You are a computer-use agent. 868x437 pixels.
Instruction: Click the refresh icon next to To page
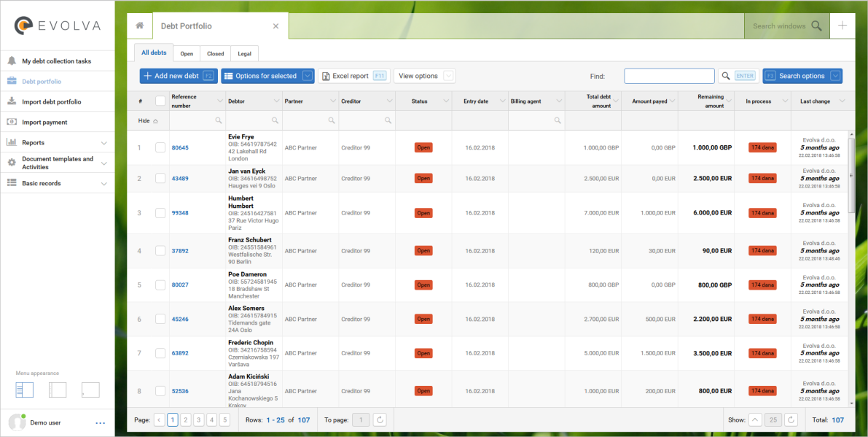pos(380,419)
